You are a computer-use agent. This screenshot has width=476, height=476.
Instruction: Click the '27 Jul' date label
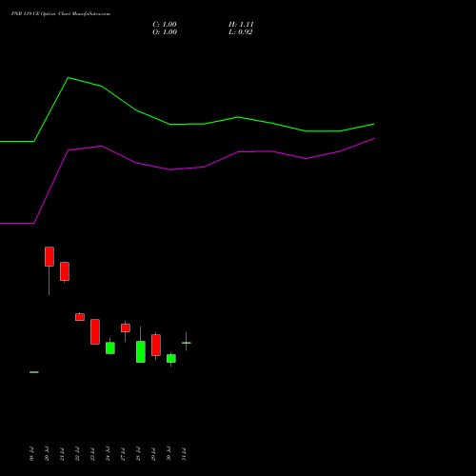click(x=123, y=454)
